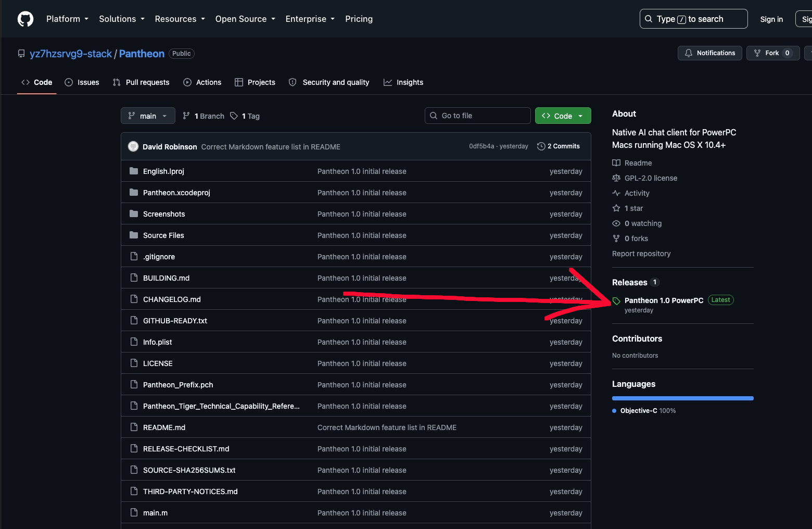Screen dimensions: 812x529
Task: Click the Report repository link
Action: click(x=641, y=254)
